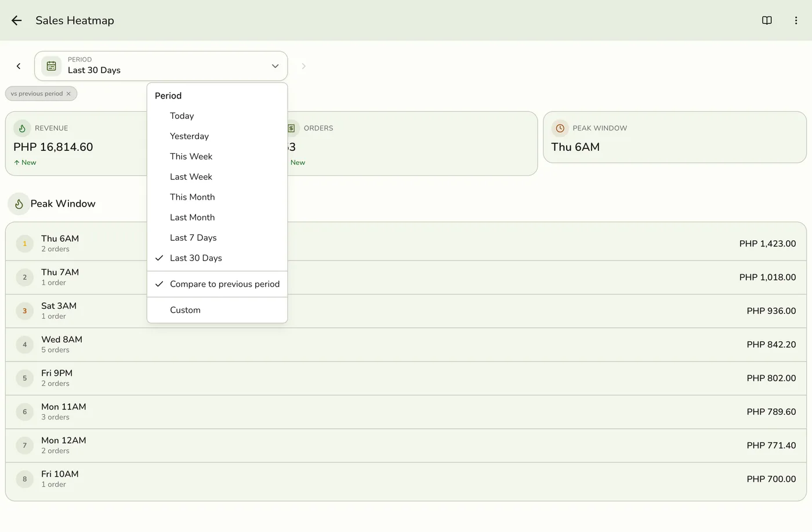
Task: Open the three-dot overflow menu
Action: pyautogui.click(x=796, y=20)
